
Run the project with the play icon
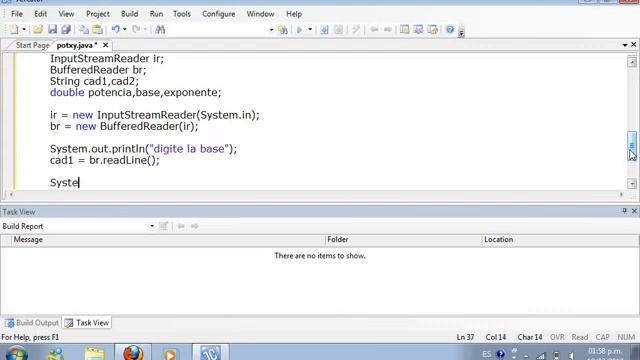coord(300,29)
